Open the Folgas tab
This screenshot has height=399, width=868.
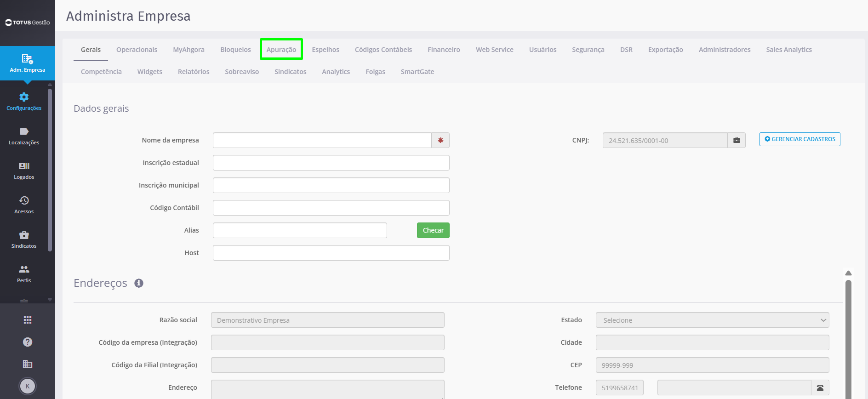click(x=375, y=72)
